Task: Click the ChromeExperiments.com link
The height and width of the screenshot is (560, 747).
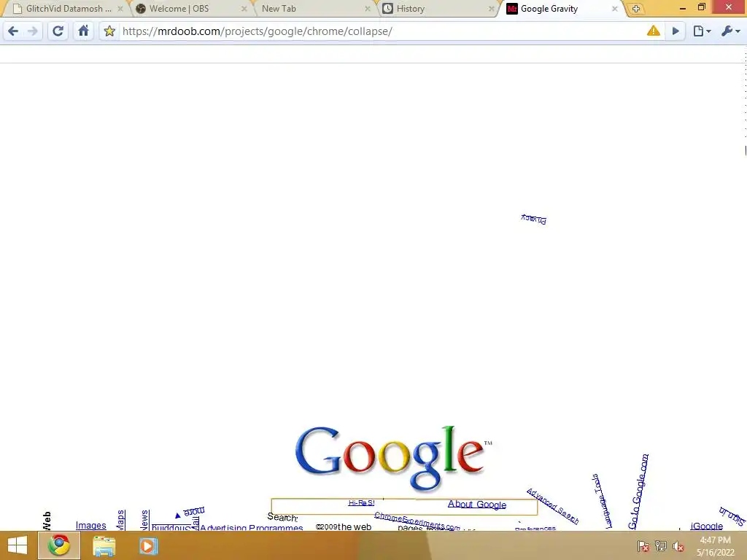Action: (x=417, y=521)
